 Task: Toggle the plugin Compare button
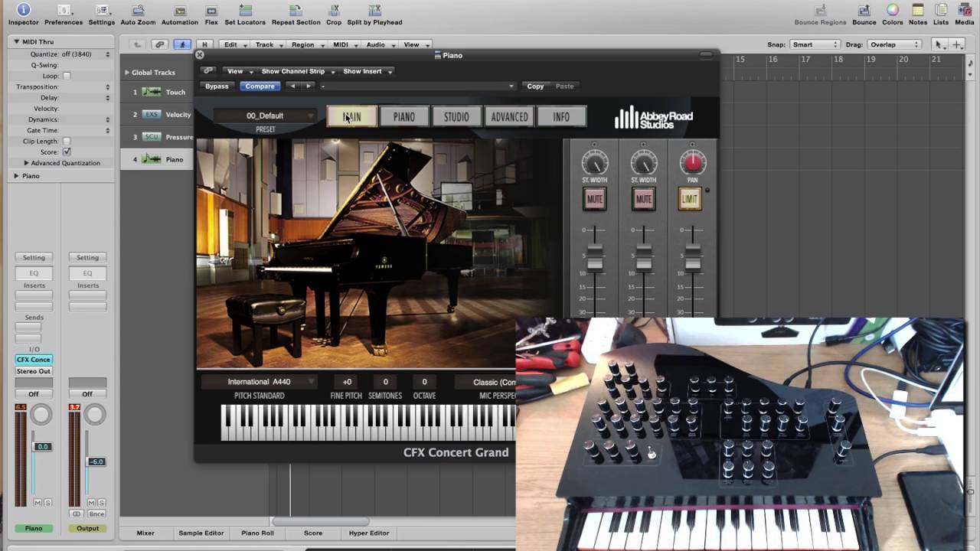260,86
